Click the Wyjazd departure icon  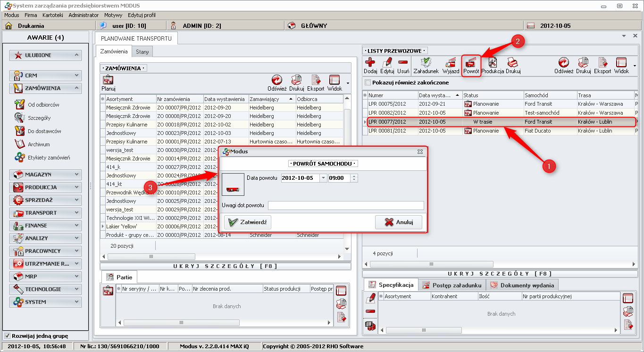[x=451, y=62]
